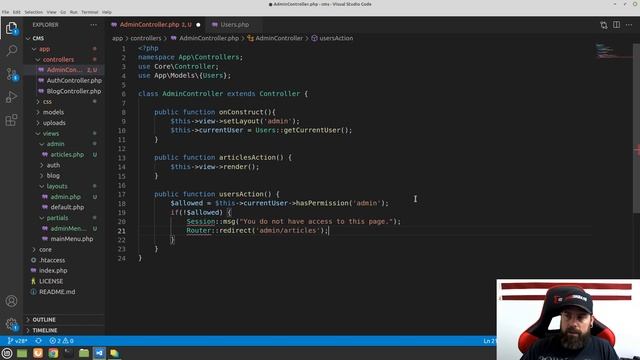Open BlogController.php in the explorer
640x360 pixels.
[64, 91]
